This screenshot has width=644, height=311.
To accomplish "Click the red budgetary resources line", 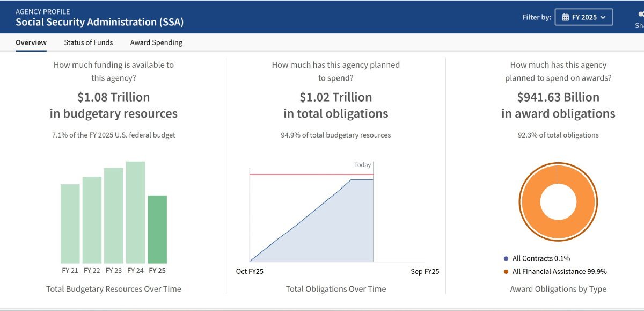I will click(311, 175).
